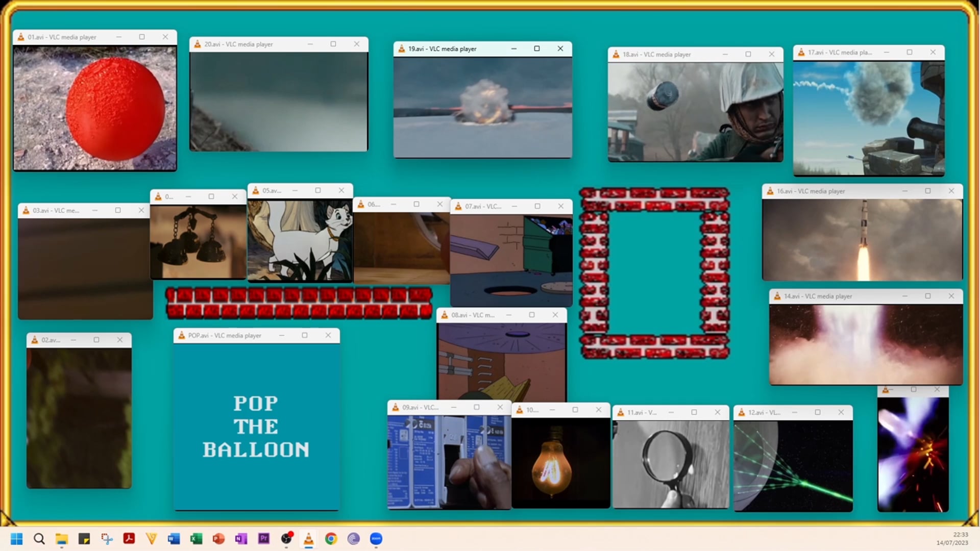This screenshot has width=980, height=551.
Task: Click the title '18.avi - VLC media player'
Action: (x=656, y=55)
